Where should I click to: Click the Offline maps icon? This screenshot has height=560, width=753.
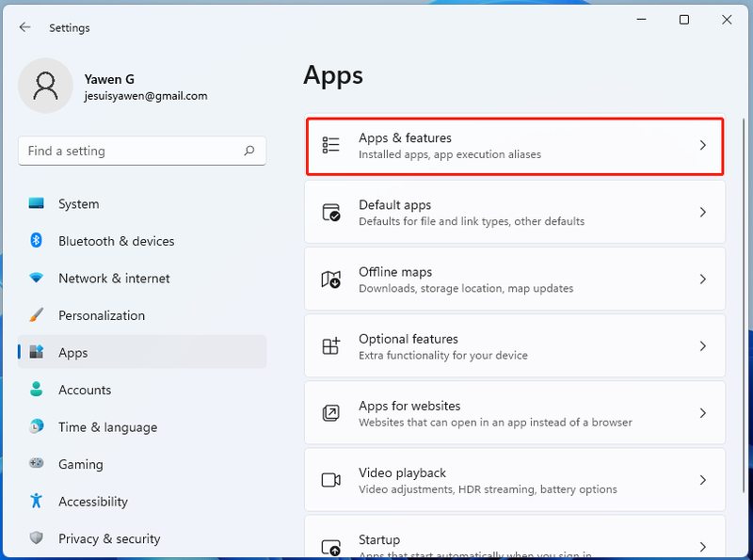331,279
